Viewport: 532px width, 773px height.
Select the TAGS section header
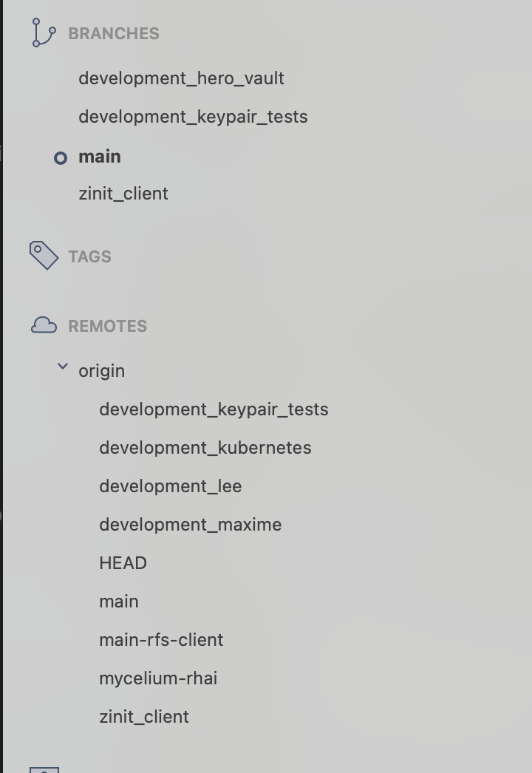coord(89,256)
